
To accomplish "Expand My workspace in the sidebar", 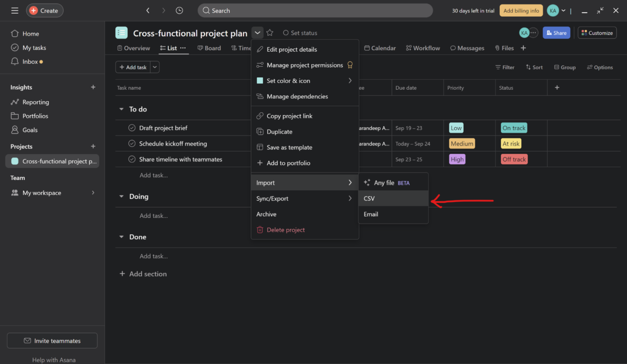I will point(93,193).
